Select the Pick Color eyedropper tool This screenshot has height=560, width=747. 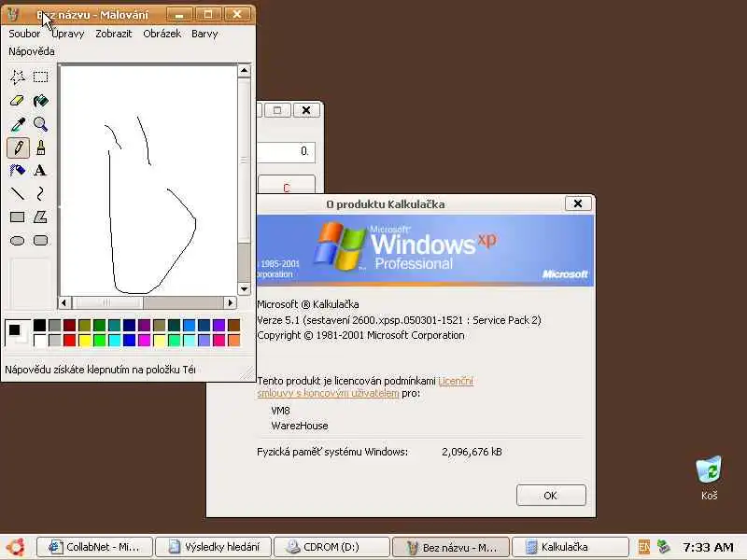[x=18, y=124]
